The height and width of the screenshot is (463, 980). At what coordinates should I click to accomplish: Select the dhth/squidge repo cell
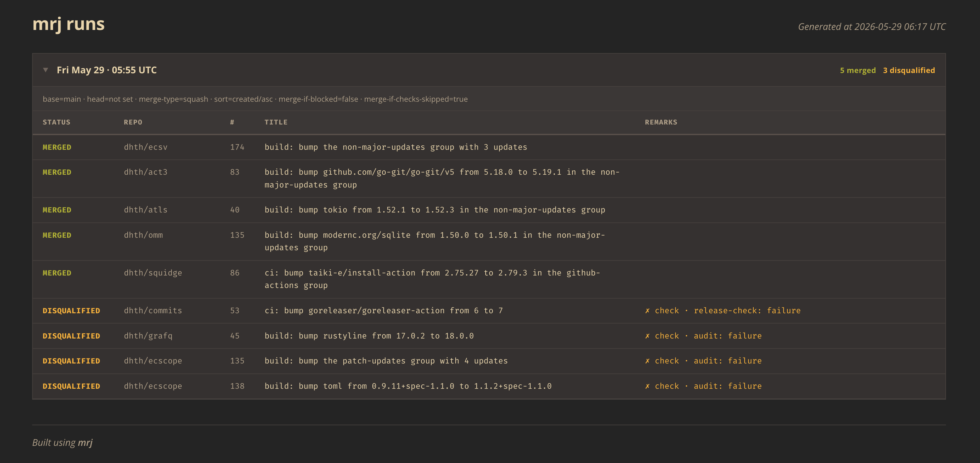[x=153, y=273]
